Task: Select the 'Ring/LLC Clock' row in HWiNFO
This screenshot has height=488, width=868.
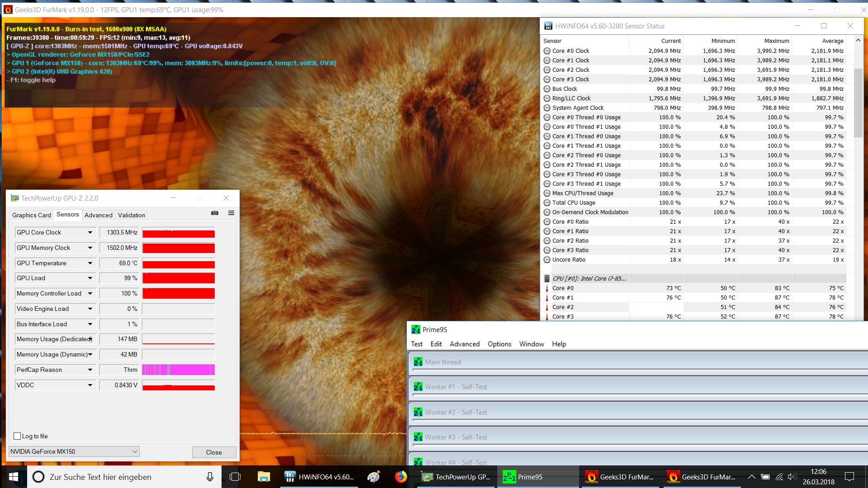Action: coord(694,99)
